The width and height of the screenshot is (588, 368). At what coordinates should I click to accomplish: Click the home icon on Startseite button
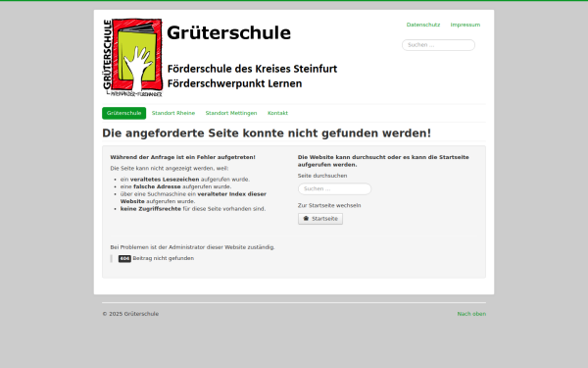coord(306,219)
